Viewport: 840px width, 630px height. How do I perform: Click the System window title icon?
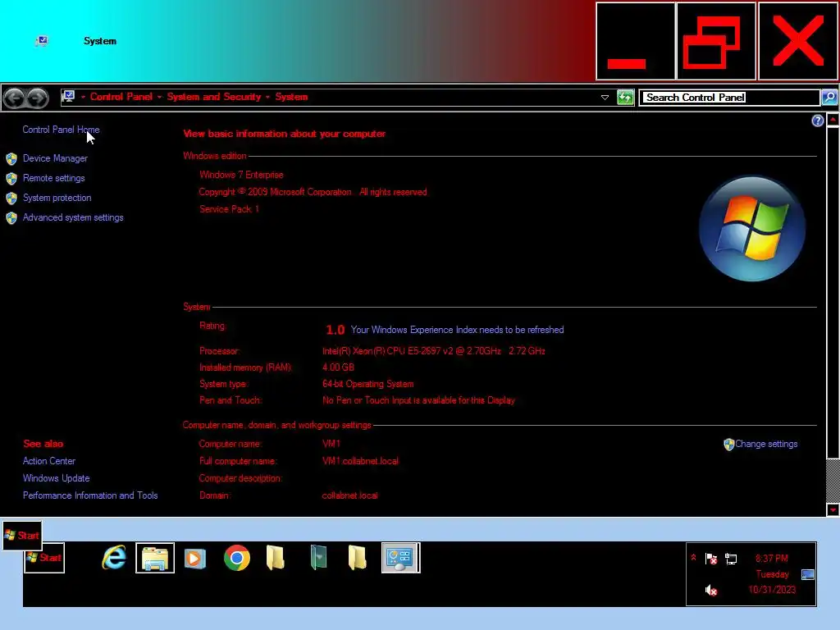pyautogui.click(x=42, y=41)
